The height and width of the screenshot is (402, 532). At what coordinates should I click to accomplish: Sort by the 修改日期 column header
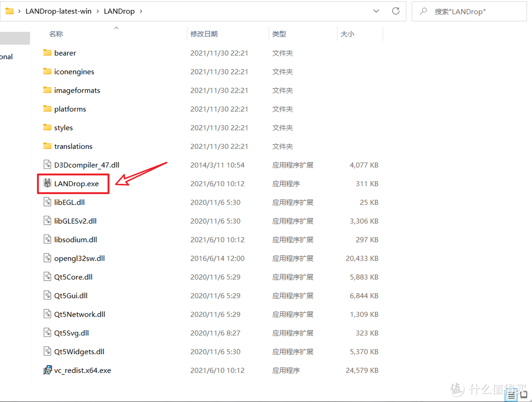[x=204, y=34]
